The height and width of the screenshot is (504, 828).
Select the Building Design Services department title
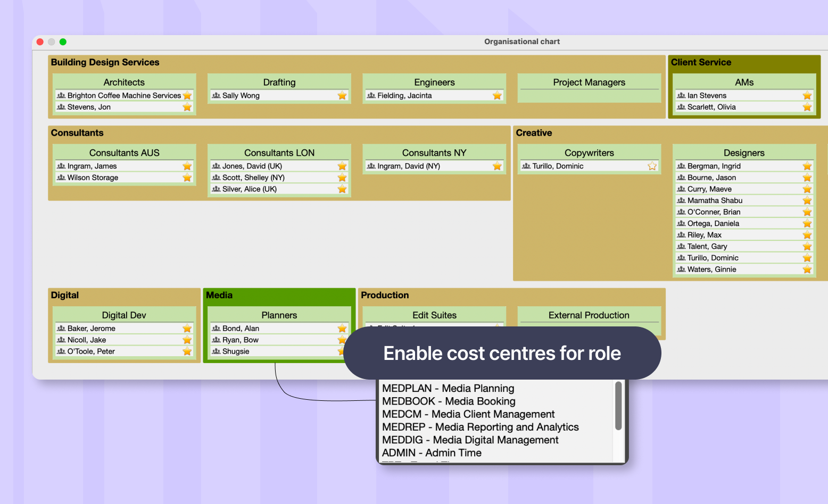(x=105, y=62)
